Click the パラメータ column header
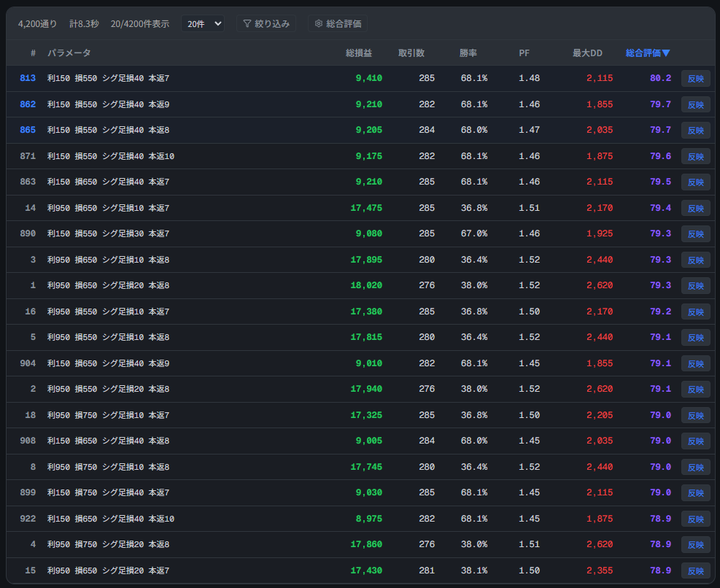The width and height of the screenshot is (720, 588). (69, 53)
